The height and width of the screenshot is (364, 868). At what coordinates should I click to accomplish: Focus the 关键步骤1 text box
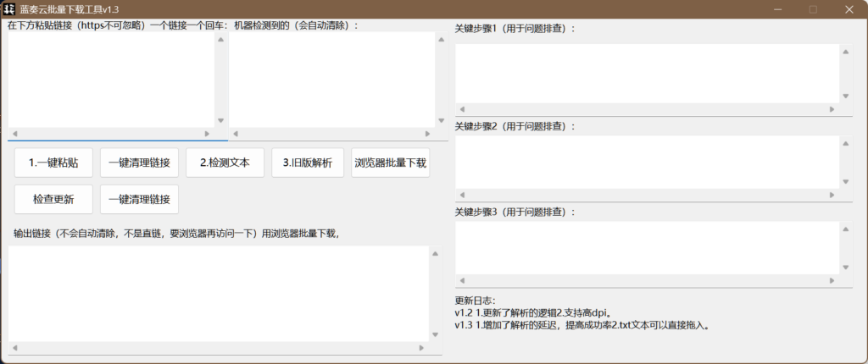pyautogui.click(x=647, y=74)
